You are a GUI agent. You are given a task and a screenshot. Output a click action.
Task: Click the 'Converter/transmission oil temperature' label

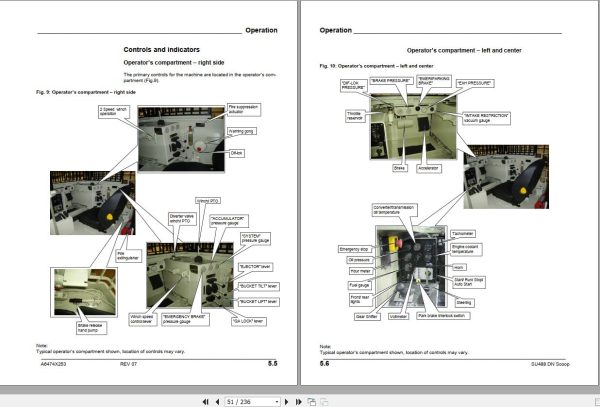pyautogui.click(x=394, y=210)
